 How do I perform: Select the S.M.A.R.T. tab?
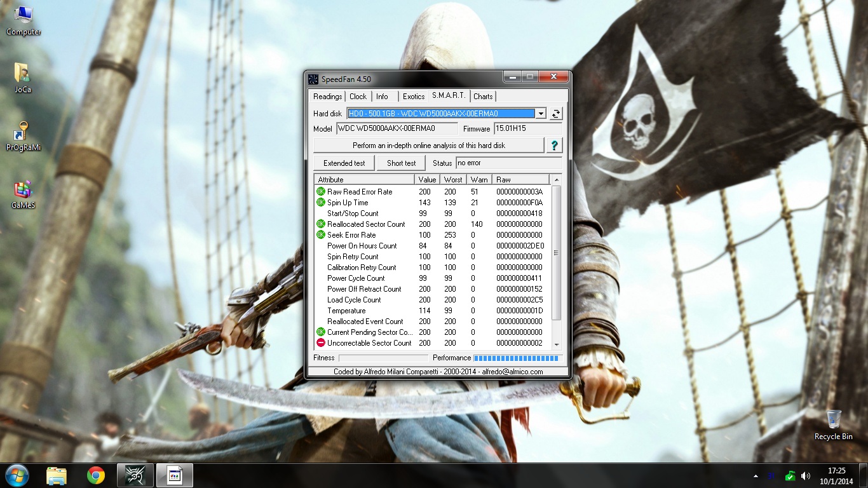pos(449,95)
